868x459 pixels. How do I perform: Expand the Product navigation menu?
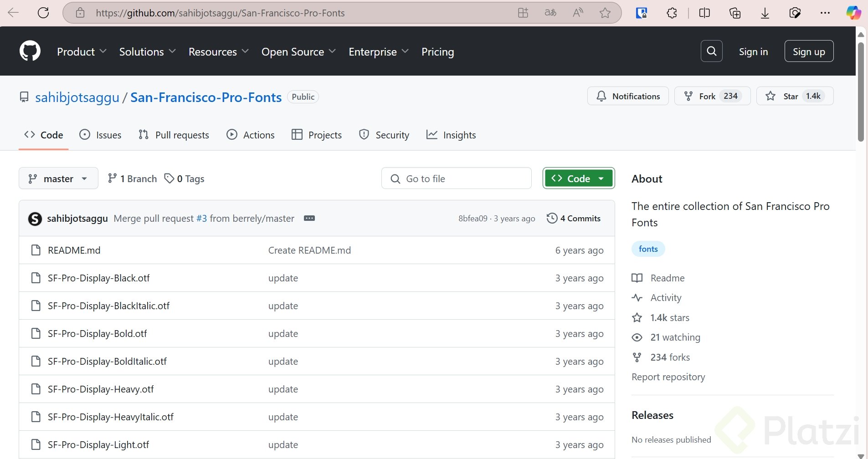click(82, 51)
